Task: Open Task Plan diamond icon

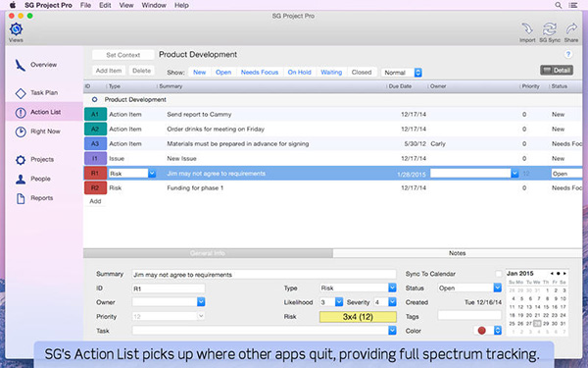Action: pyautogui.click(x=21, y=93)
